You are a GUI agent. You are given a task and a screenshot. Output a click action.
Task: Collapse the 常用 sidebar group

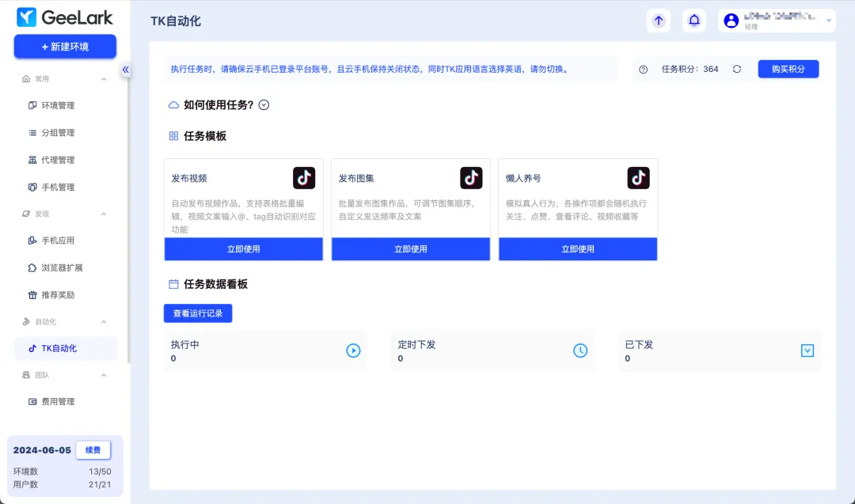104,79
